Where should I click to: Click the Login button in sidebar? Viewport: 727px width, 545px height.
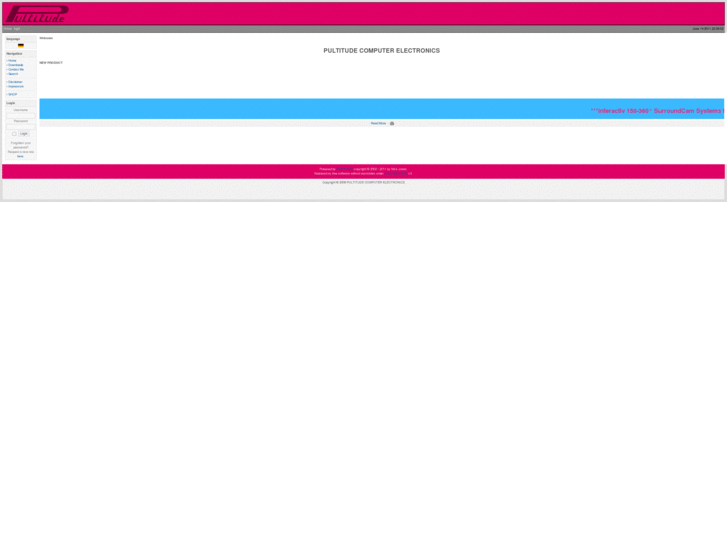[24, 134]
